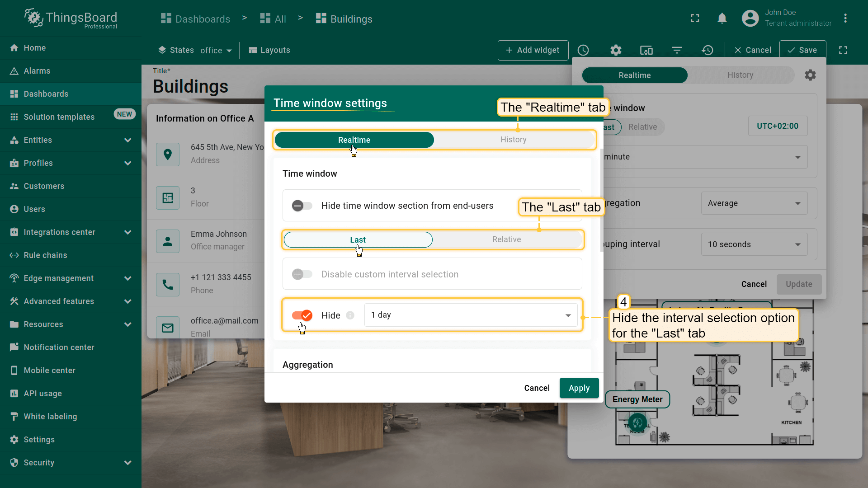This screenshot has width=868, height=488.
Task: Click the time window clock icon
Action: pos(583,50)
